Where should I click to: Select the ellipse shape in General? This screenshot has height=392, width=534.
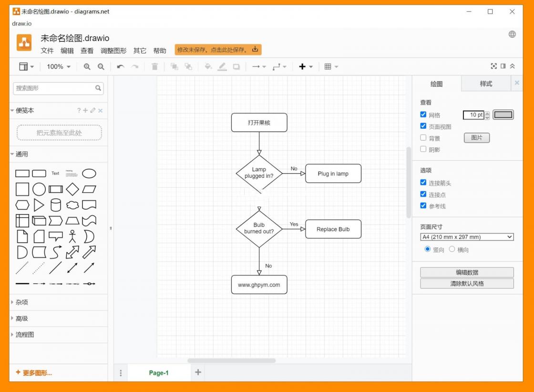click(x=89, y=174)
